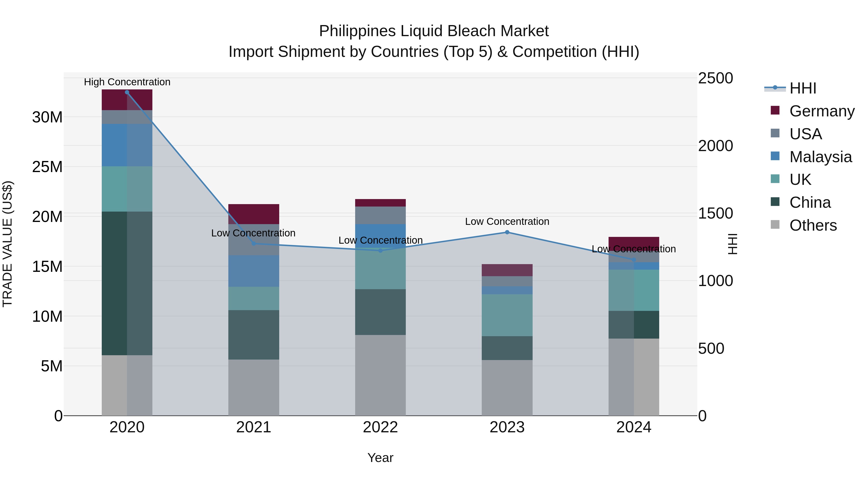Click the 2020 HHI data point
Viewport: 868px width, 488px height.
127,92
